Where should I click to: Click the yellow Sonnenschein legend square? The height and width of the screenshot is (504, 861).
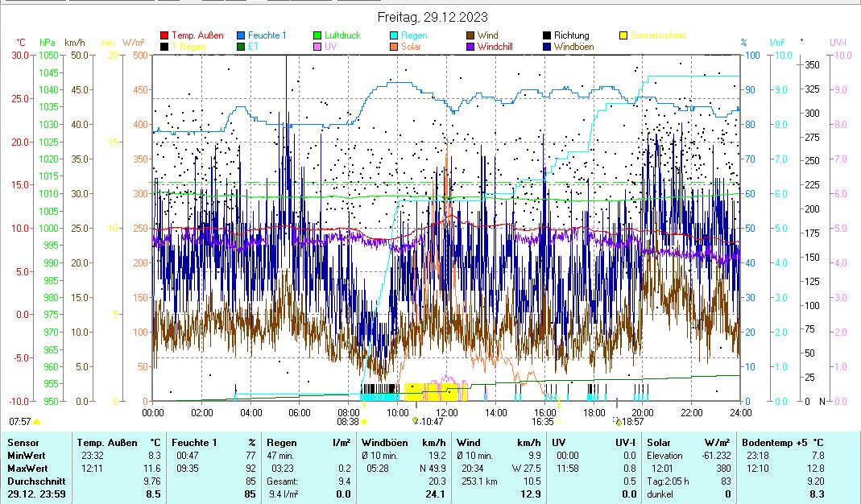(623, 35)
